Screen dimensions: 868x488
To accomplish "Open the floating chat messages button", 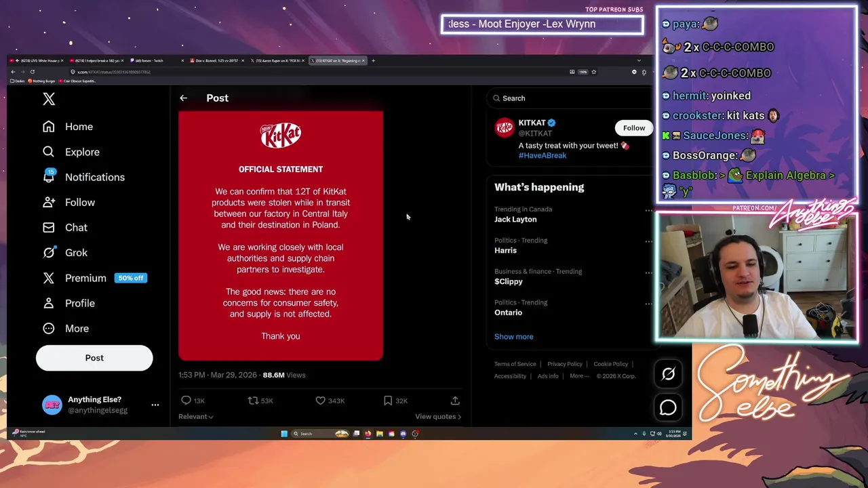I will coord(668,407).
